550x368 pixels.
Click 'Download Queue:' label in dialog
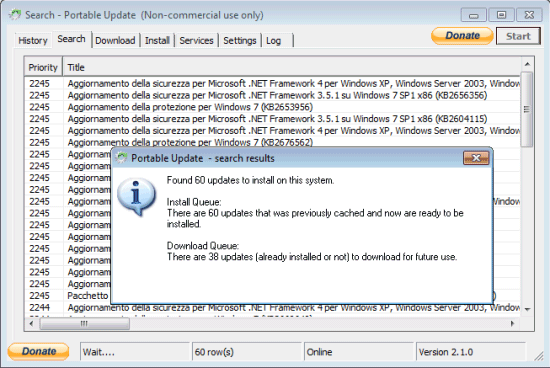click(x=203, y=246)
